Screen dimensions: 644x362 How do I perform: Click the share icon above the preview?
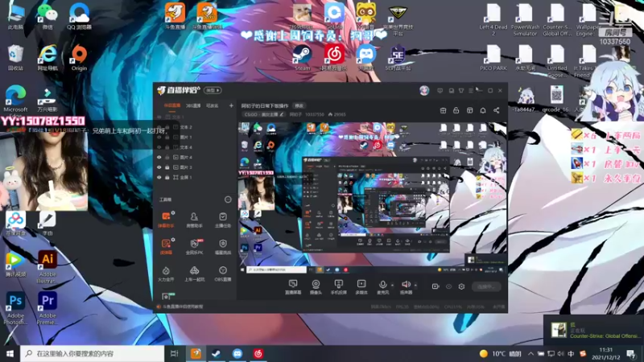pyautogui.click(x=496, y=110)
